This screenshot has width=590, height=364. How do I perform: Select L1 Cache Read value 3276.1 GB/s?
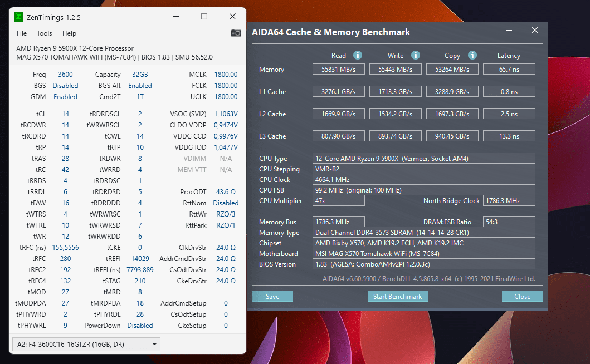click(x=339, y=91)
